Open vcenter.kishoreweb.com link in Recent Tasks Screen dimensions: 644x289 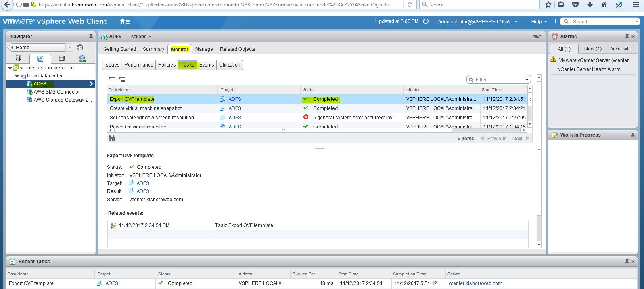click(x=475, y=283)
